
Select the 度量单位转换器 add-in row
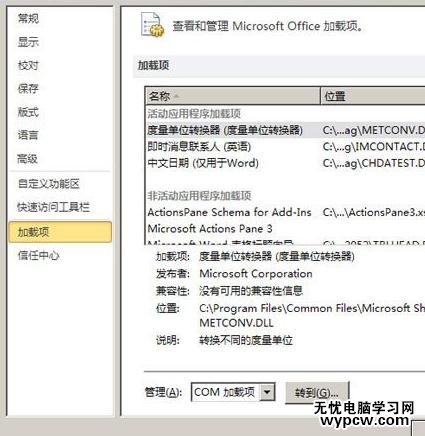pos(285,130)
